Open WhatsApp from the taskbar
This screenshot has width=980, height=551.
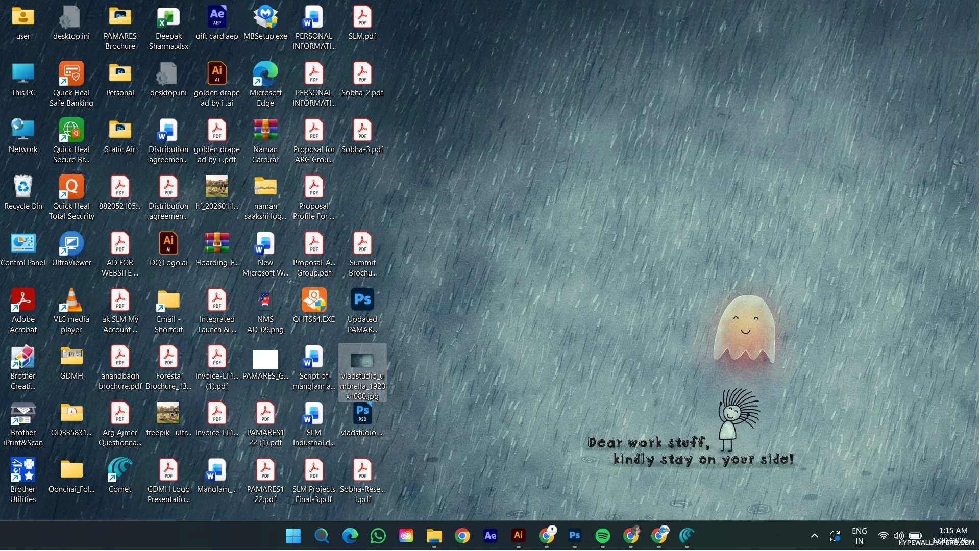point(378,536)
